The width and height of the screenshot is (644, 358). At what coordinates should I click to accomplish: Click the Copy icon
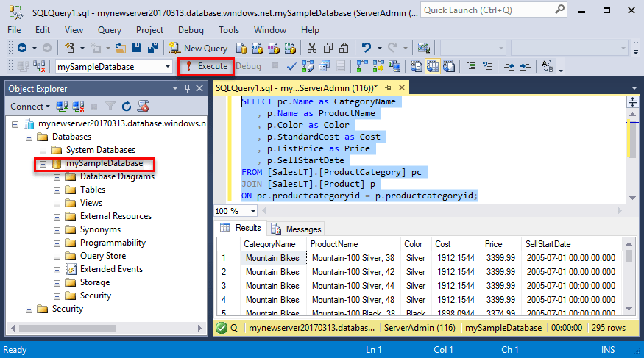click(x=328, y=49)
